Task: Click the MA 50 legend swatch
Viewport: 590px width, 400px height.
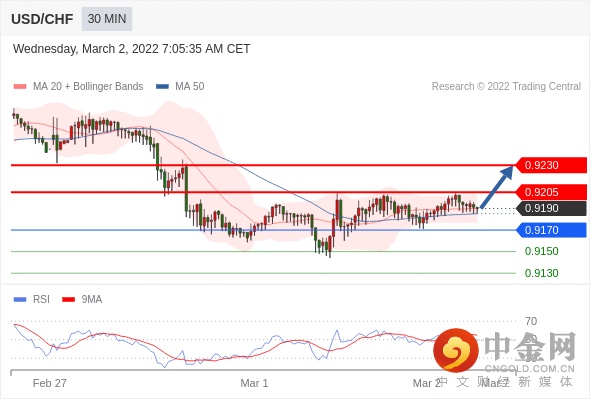Action: [162, 87]
